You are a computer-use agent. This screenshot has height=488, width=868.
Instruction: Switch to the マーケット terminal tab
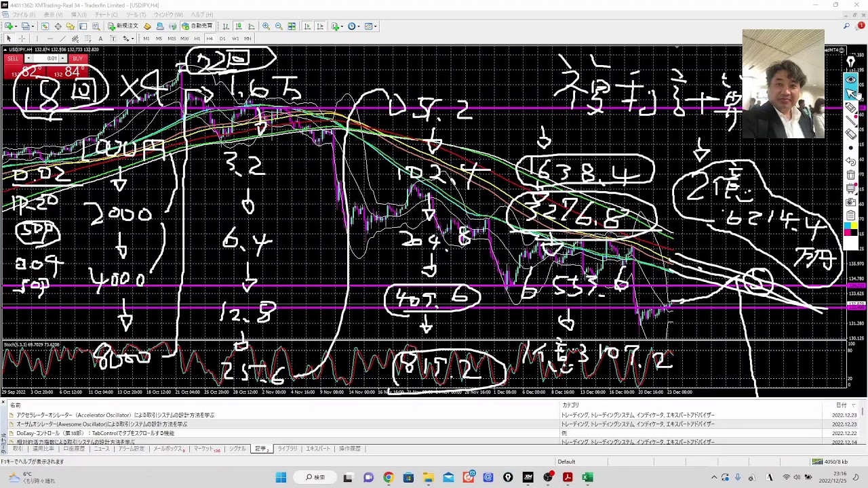click(x=206, y=449)
